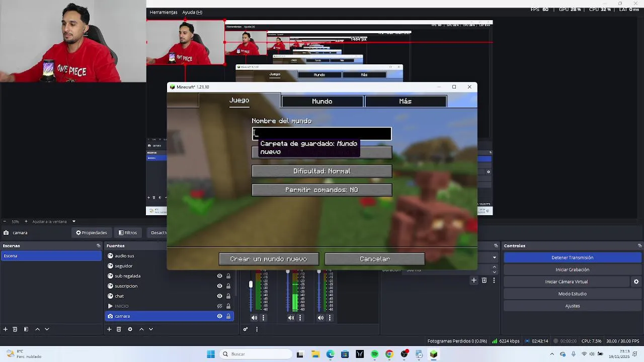Pop out the Escenas dock panel
The image size is (644, 362).
point(99,246)
